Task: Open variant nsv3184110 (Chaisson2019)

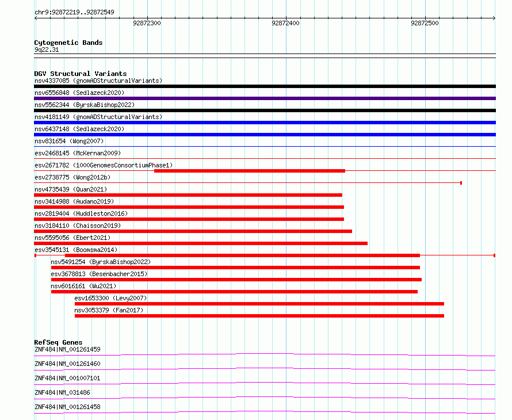Action: [x=78, y=226]
